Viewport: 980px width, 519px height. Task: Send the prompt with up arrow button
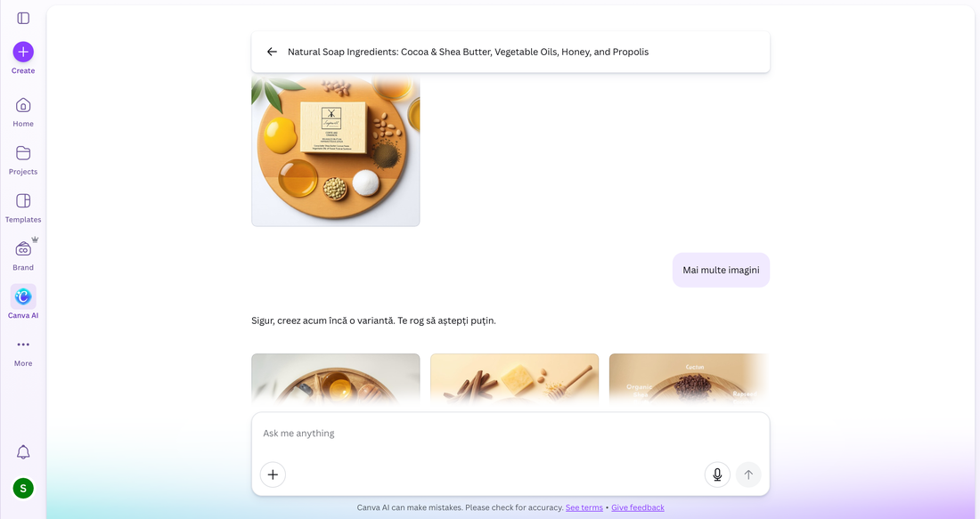[x=748, y=474]
